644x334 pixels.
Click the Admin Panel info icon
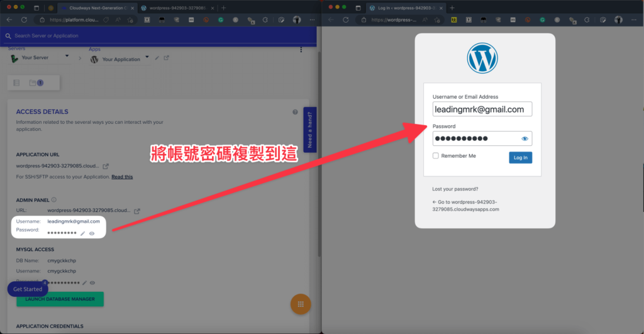pos(54,200)
